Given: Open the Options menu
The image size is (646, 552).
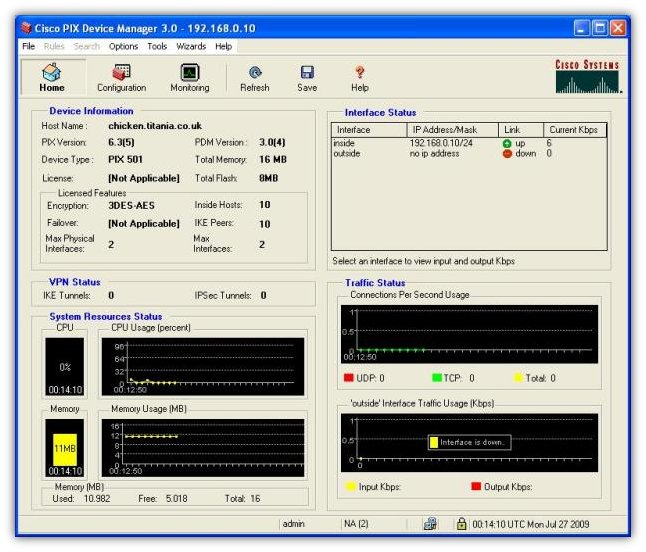Looking at the screenshot, I should (x=123, y=46).
